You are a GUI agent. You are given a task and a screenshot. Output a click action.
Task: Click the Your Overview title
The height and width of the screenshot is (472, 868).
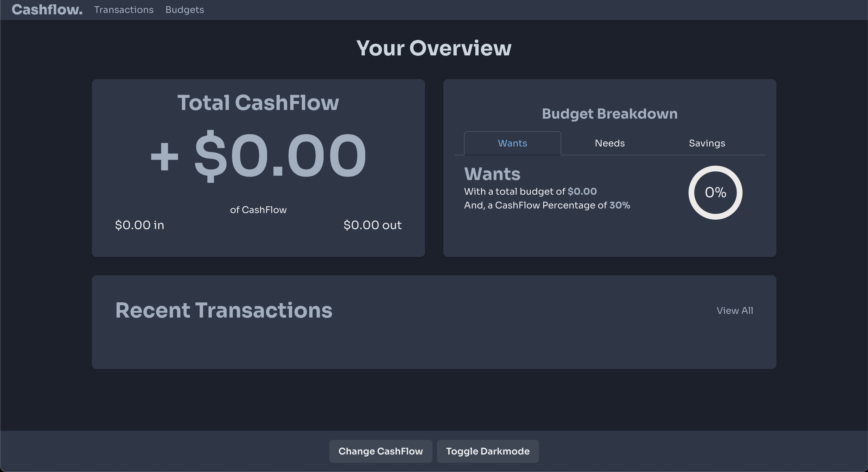pos(434,48)
